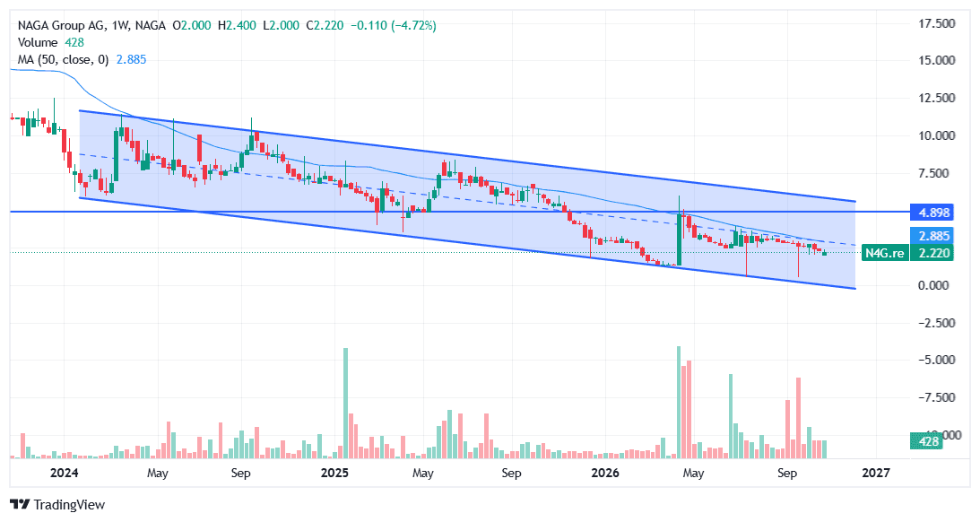980x522 pixels.
Task: Click the Volume 428 indicator label
Action: coord(50,42)
